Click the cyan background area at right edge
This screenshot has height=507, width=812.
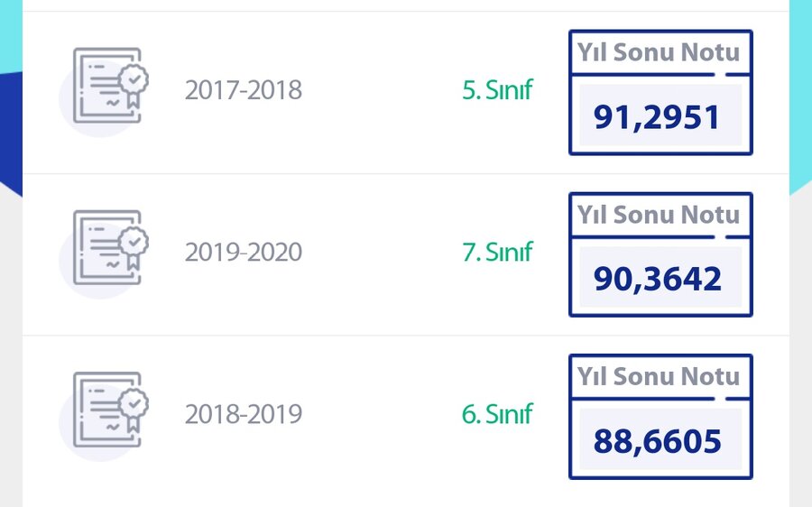click(800, 90)
